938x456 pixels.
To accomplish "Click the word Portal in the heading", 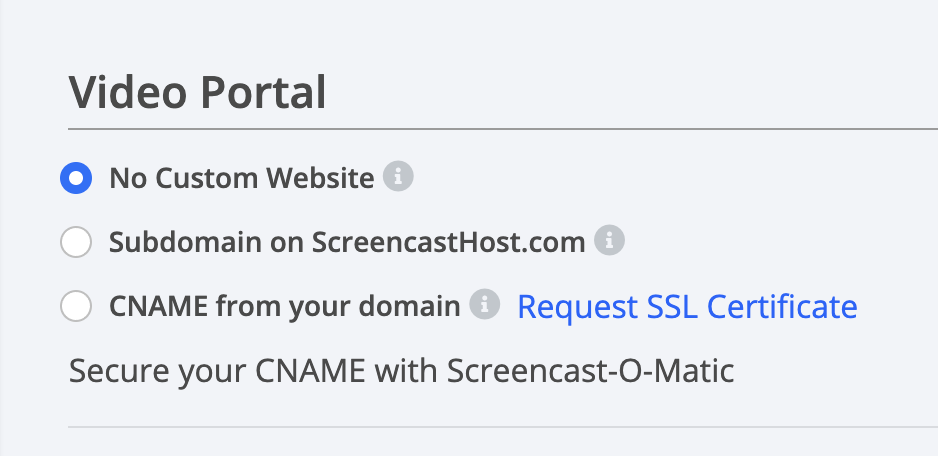I will click(263, 93).
